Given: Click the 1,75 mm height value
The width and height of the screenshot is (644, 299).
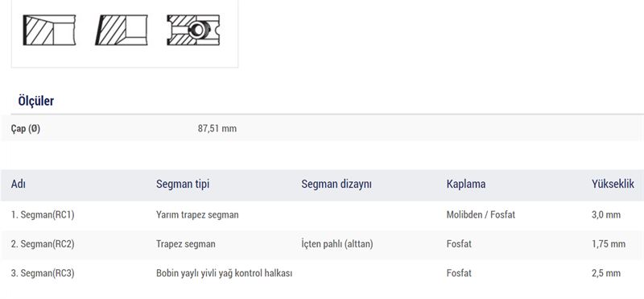Looking at the screenshot, I should click(x=609, y=244).
